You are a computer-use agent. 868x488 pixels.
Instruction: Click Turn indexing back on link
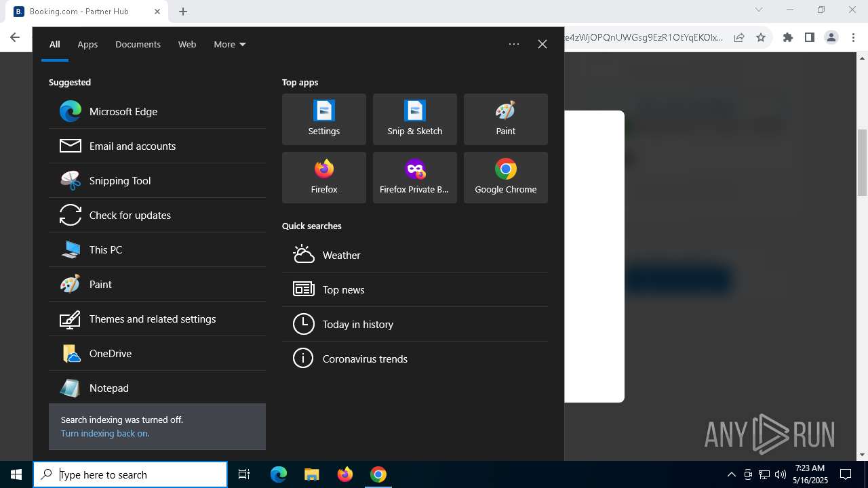coord(105,433)
